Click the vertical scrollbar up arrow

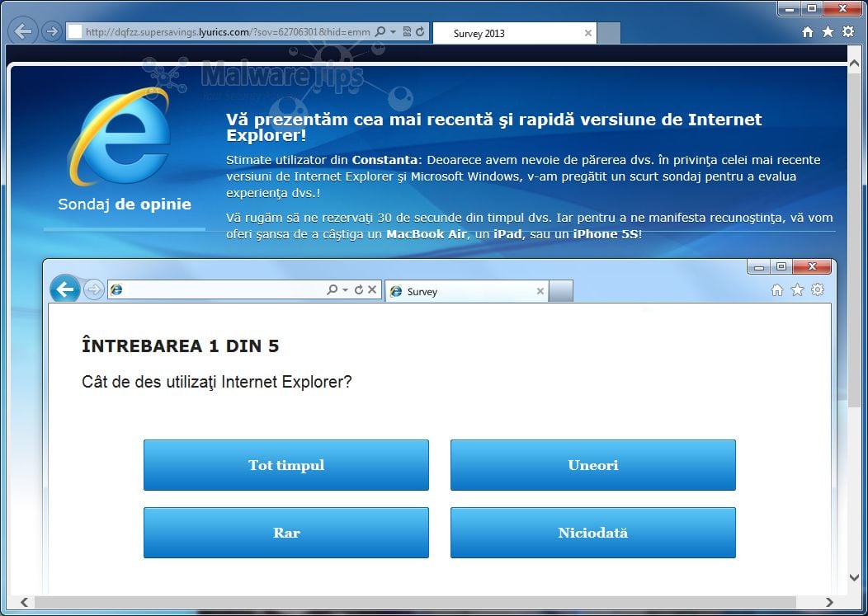[x=854, y=64]
